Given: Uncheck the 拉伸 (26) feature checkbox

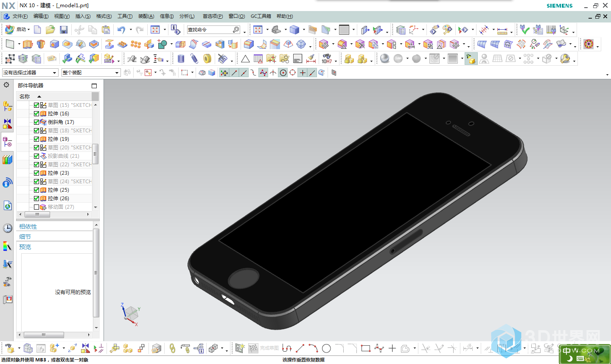Looking at the screenshot, I should [x=36, y=199].
